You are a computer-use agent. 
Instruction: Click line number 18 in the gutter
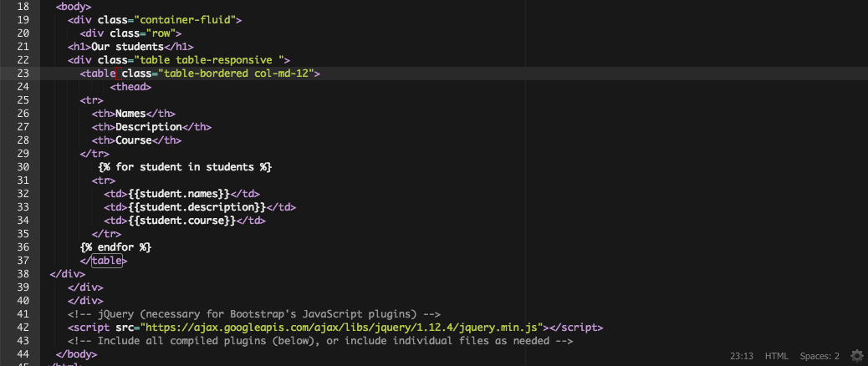(x=23, y=7)
